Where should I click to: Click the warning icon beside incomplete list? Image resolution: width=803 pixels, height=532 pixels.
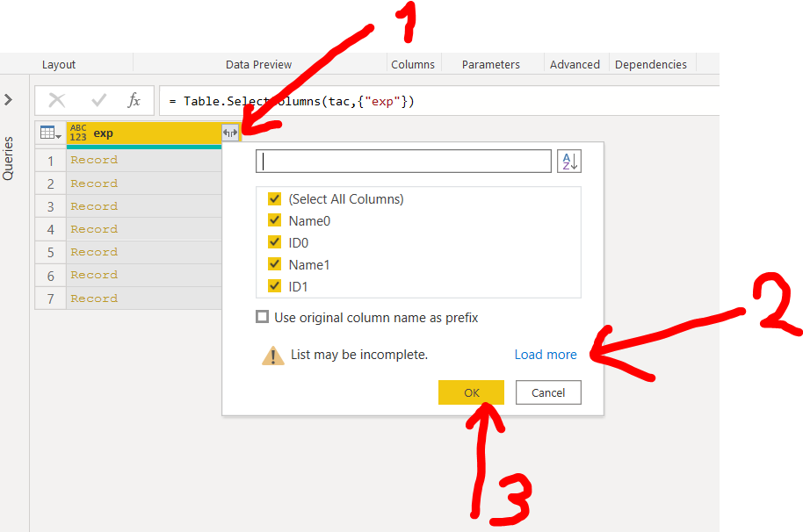click(x=273, y=355)
